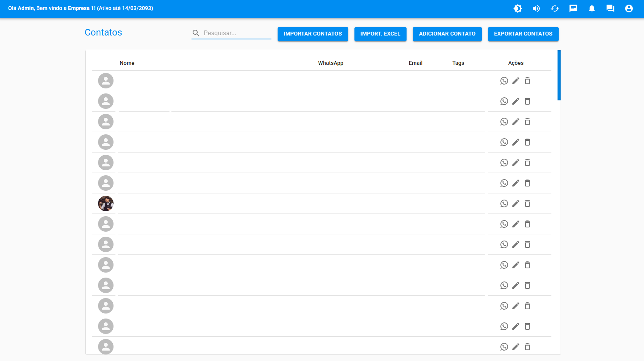The image size is (644, 361).
Task: Edit the contact with the photo avatar
Action: tap(516, 203)
